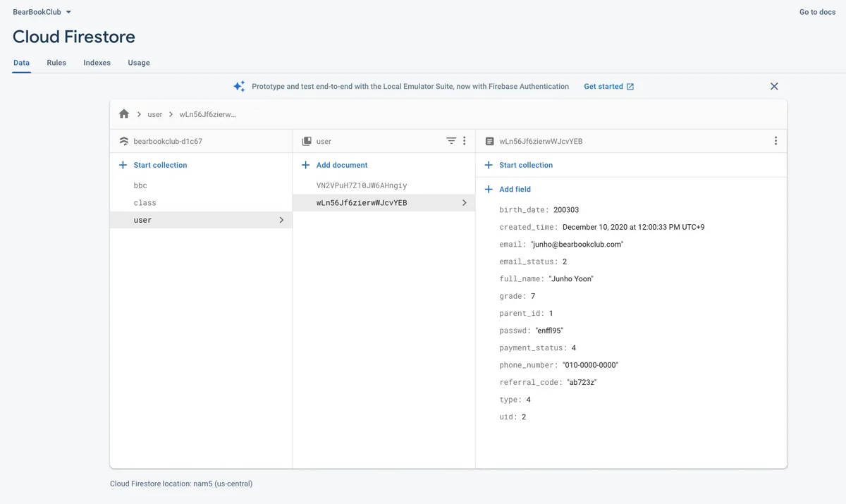The height and width of the screenshot is (504, 846).
Task: Click the chevron on the user collection
Action: (x=281, y=220)
